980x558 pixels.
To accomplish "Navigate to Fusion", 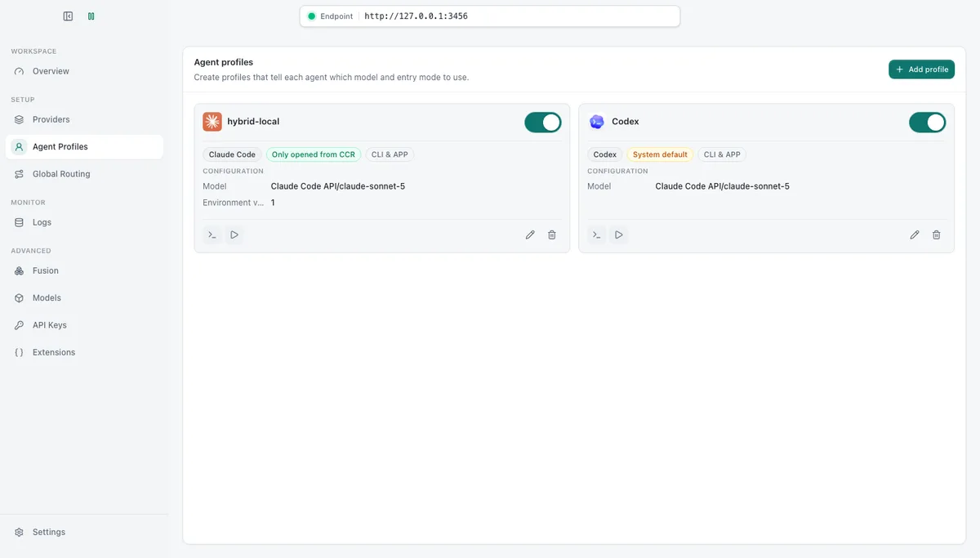I will coord(84,270).
